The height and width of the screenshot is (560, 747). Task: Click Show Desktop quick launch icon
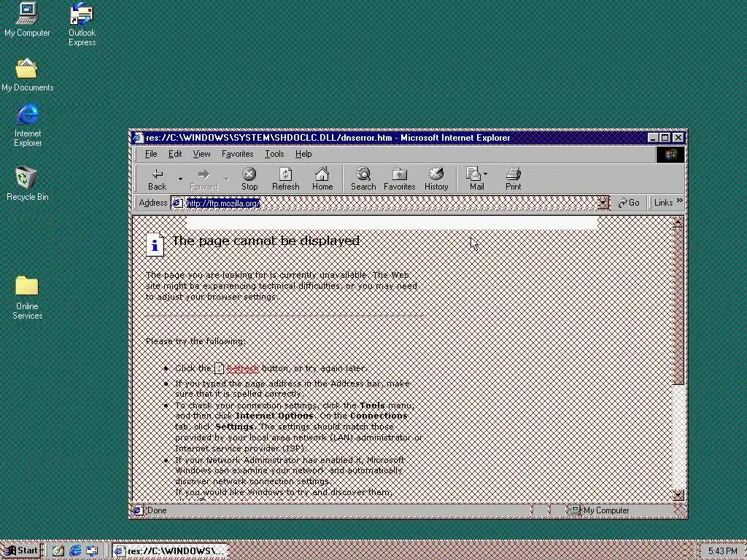(x=58, y=551)
